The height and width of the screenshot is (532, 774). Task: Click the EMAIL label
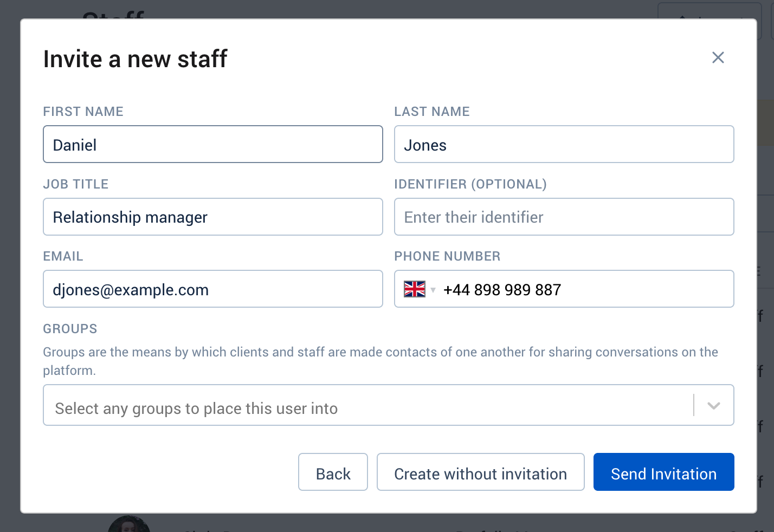tap(63, 256)
